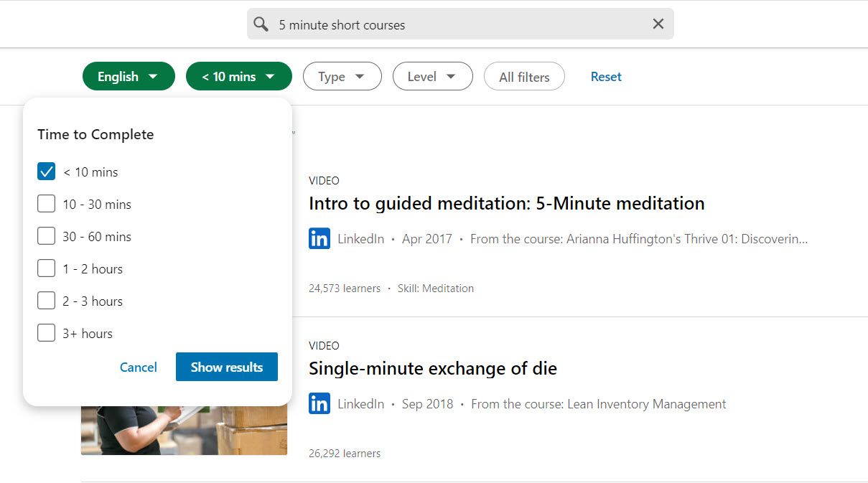Viewport: 868px width, 483px height.
Task: Collapse the < 10 mins filter dropdown
Action: click(238, 76)
